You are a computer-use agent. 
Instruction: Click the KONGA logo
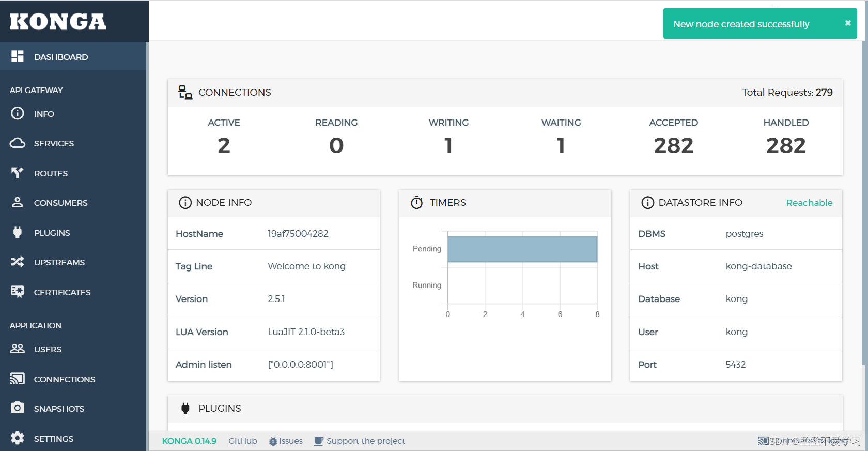click(58, 21)
